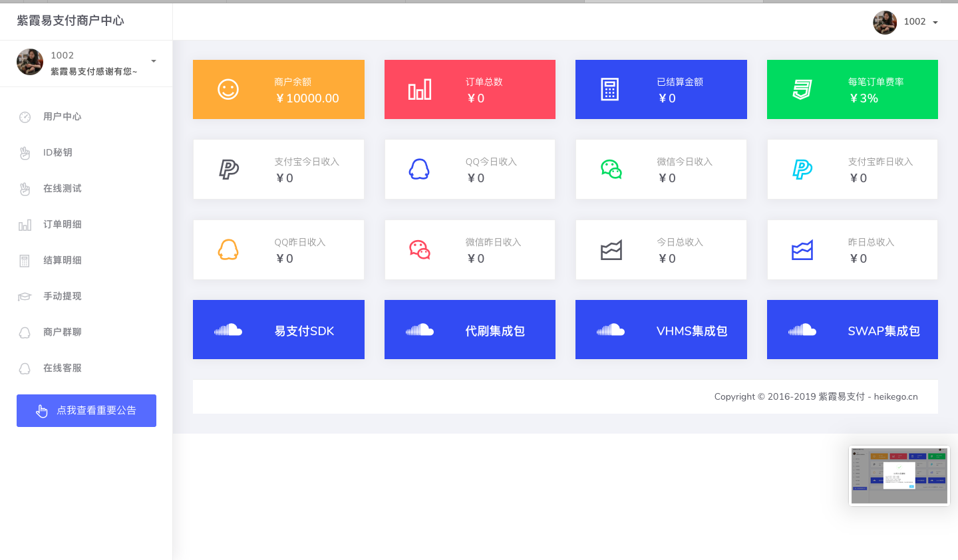
Task: Select 手动提现 from the sidebar menu
Action: pyautogui.click(x=62, y=297)
